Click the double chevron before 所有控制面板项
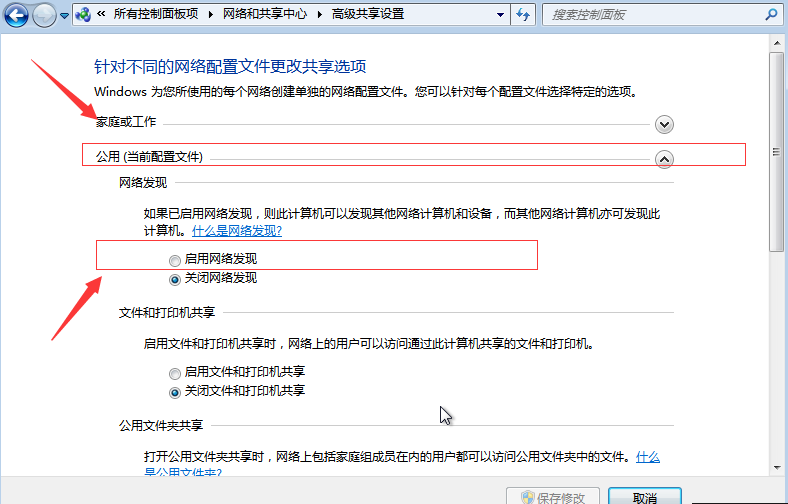Screen dimensions: 788x504 click(102, 16)
